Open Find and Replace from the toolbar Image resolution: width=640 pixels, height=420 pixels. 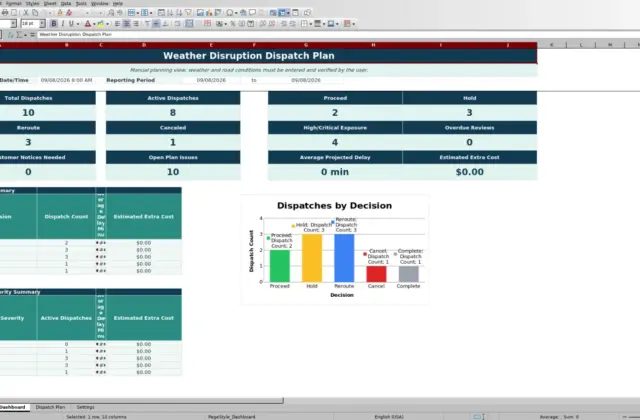(111, 13)
